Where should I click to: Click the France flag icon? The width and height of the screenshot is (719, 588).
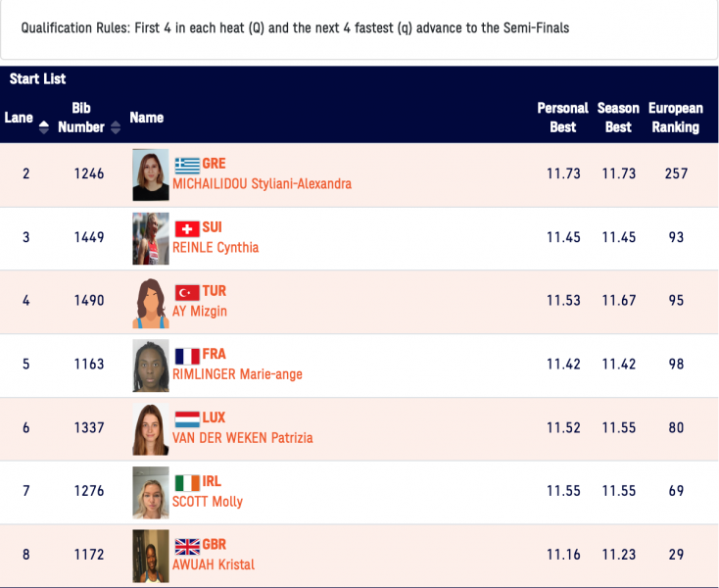pos(186,355)
